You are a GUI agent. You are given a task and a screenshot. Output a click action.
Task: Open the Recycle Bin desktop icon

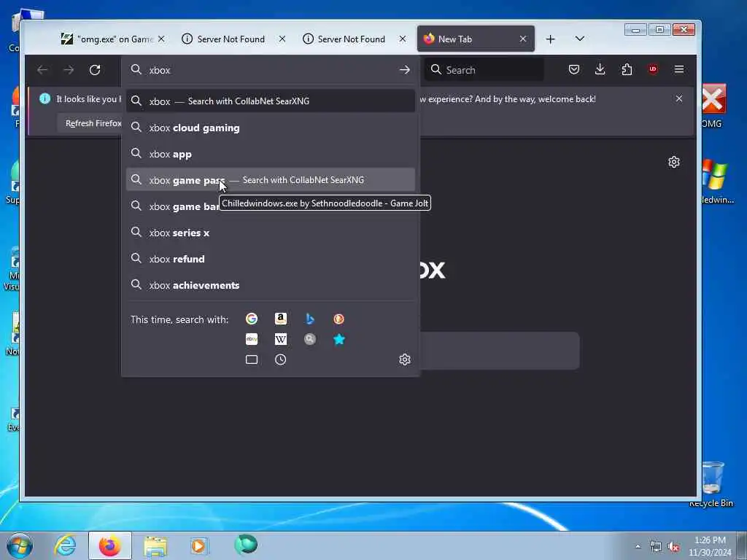point(712,484)
